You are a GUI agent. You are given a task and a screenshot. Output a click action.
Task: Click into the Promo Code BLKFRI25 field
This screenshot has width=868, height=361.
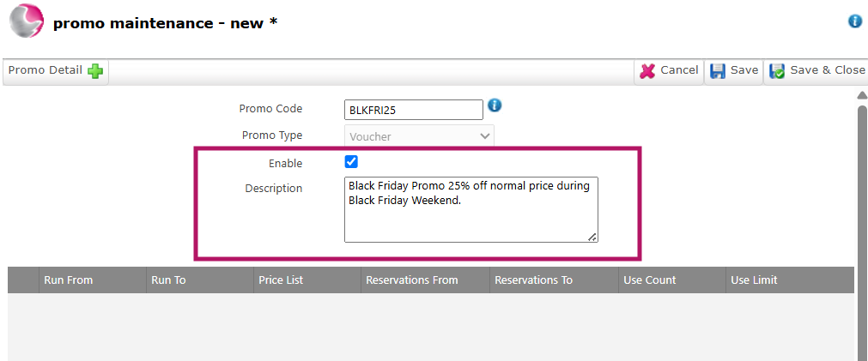pyautogui.click(x=414, y=110)
